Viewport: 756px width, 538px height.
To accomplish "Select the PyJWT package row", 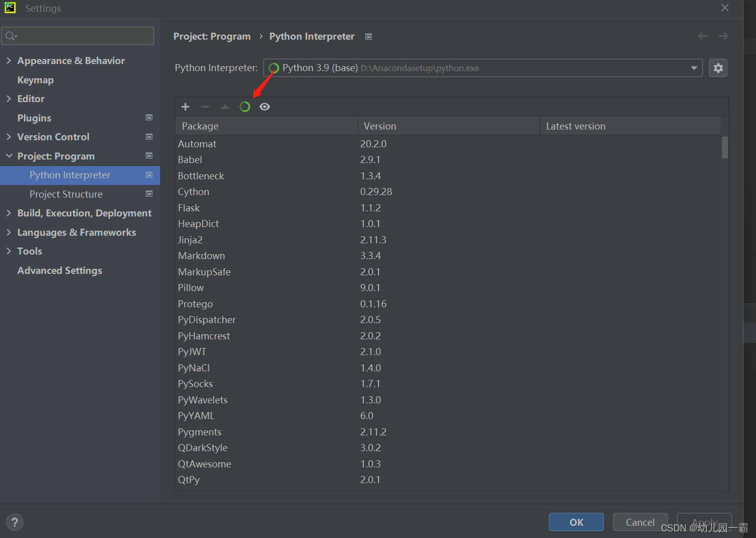I will click(x=448, y=352).
